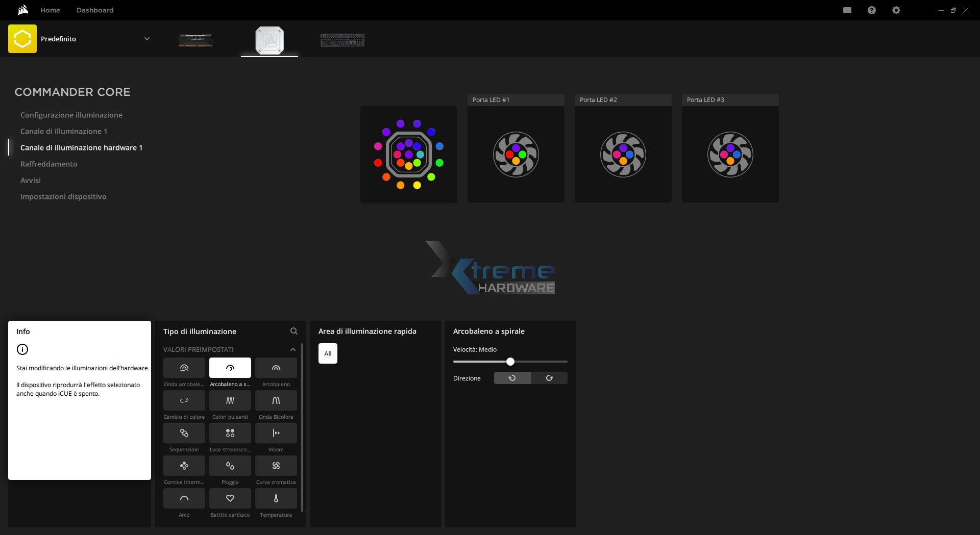Select the Porta LED #2 fan
This screenshot has width=980, height=535.
click(x=623, y=154)
